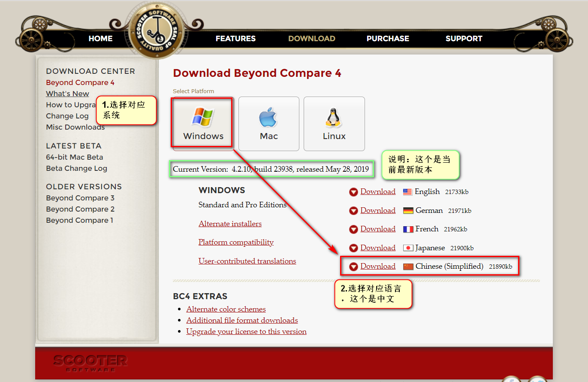Image resolution: width=588 pixels, height=382 pixels.
Task: Click the 'Chinese (Simplified)' language label
Action: tap(449, 266)
